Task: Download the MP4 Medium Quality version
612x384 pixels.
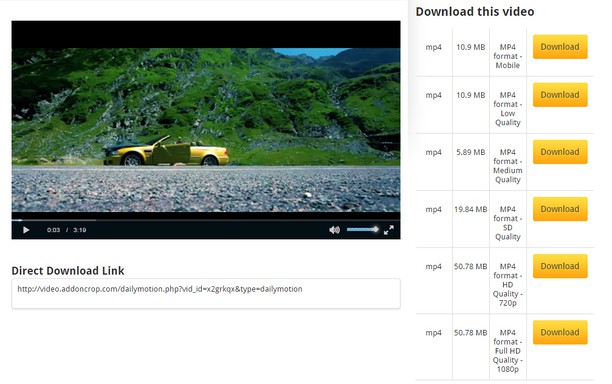Action: click(560, 152)
